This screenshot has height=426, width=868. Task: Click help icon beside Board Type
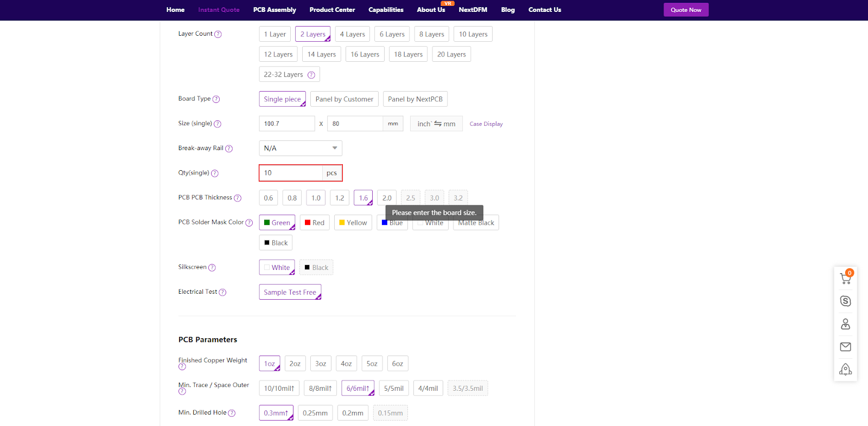[x=216, y=99]
